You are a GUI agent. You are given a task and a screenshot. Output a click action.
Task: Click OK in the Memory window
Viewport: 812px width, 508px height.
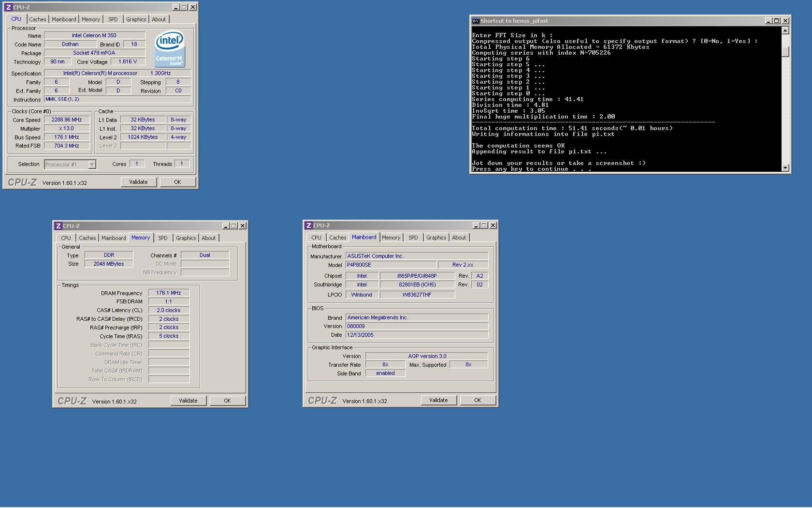click(x=227, y=401)
